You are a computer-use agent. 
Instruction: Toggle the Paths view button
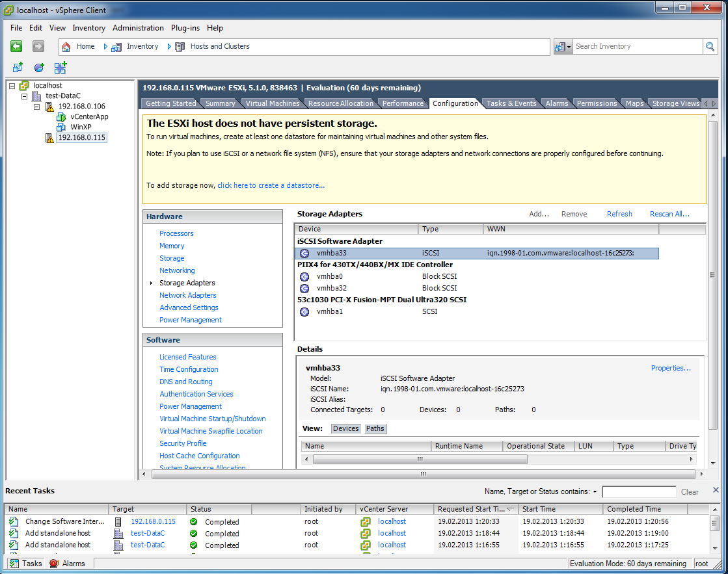[x=375, y=428]
